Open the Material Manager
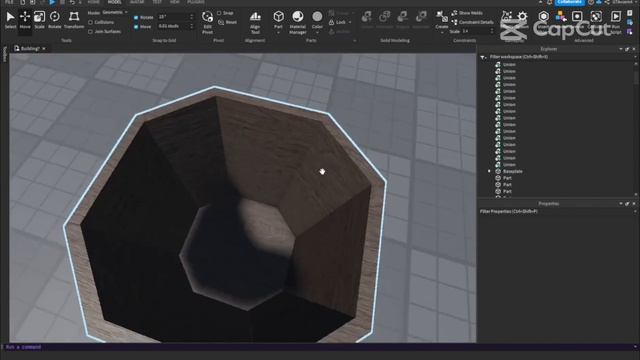Image resolution: width=640 pixels, height=360 pixels. [298, 22]
